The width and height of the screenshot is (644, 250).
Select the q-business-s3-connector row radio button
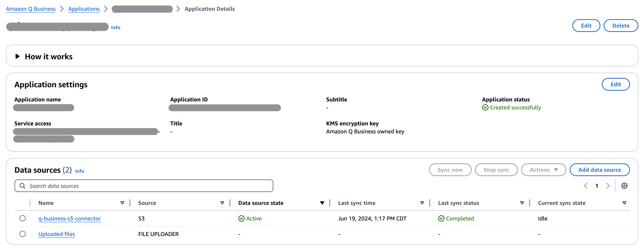point(23,218)
